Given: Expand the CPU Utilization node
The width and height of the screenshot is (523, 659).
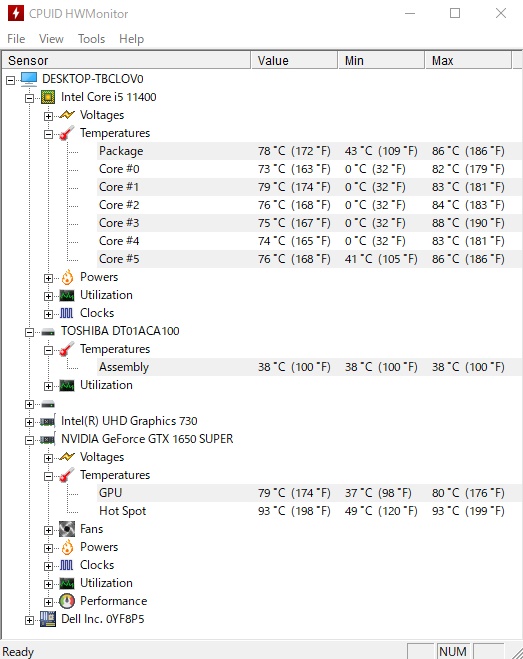Looking at the screenshot, I should pyautogui.click(x=48, y=296).
